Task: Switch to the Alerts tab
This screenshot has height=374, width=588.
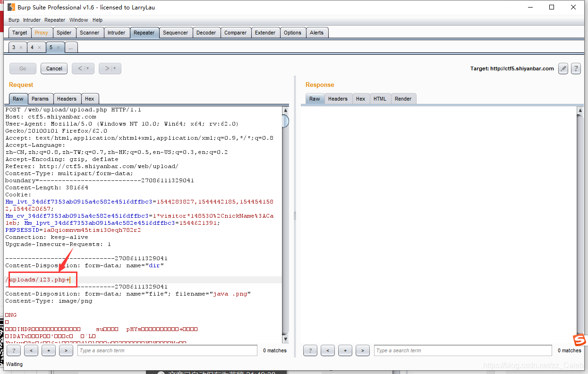Action: click(x=317, y=33)
